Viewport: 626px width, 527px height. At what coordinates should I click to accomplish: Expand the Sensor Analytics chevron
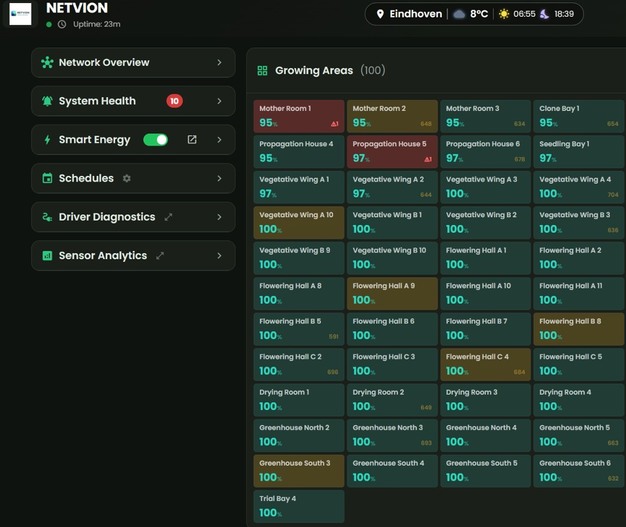coord(219,256)
